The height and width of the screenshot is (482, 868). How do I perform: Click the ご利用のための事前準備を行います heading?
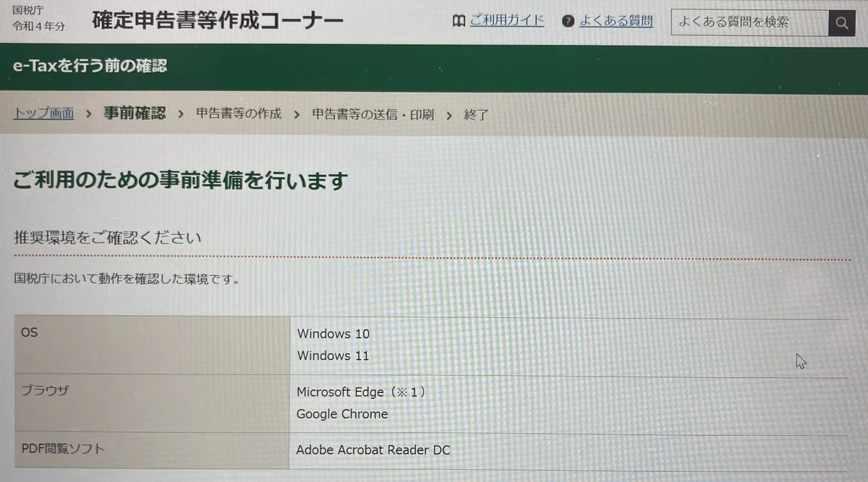point(181,180)
